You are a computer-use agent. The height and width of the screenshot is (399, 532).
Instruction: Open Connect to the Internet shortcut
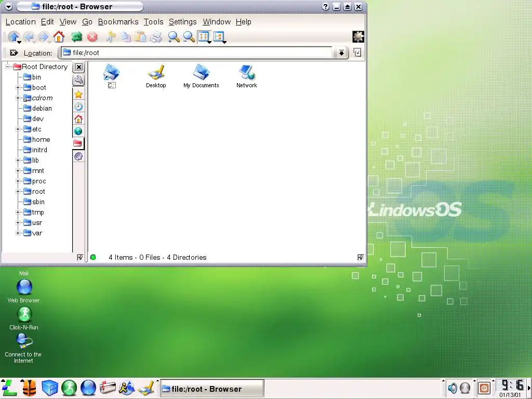pos(23,349)
